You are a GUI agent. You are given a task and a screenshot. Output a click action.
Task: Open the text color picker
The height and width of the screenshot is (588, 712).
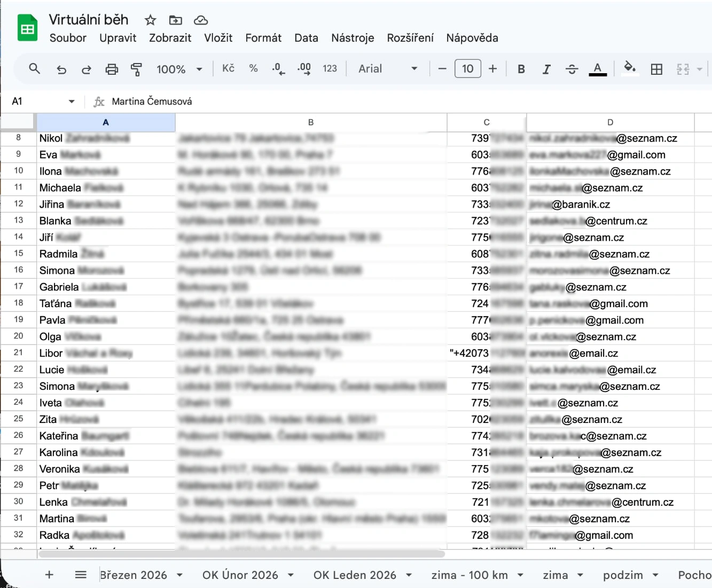[598, 69]
